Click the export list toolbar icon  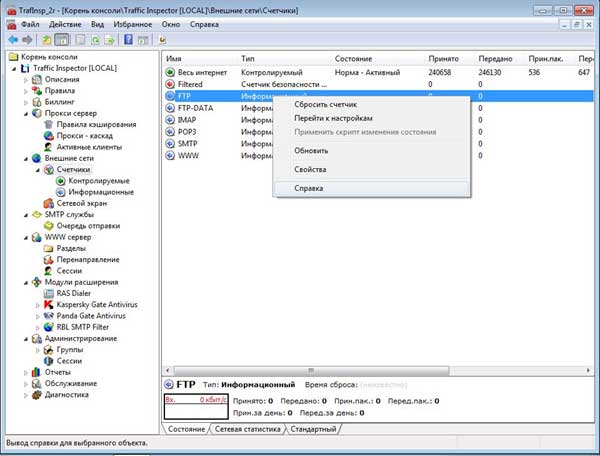click(x=110, y=39)
